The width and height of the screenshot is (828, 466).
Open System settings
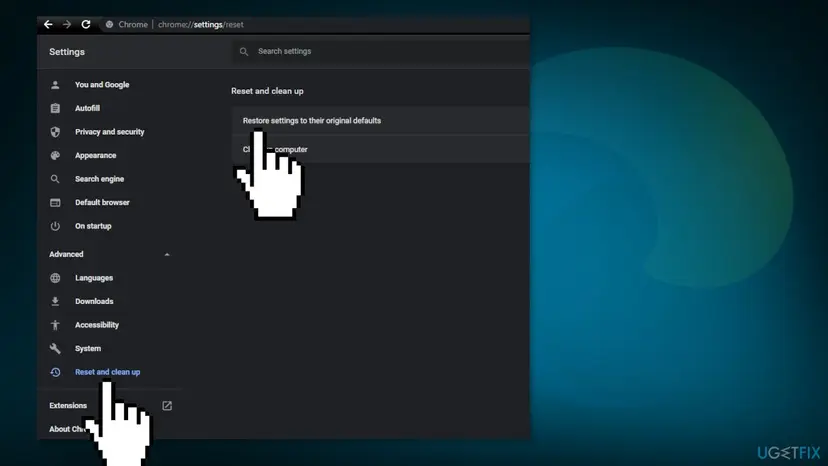88,349
